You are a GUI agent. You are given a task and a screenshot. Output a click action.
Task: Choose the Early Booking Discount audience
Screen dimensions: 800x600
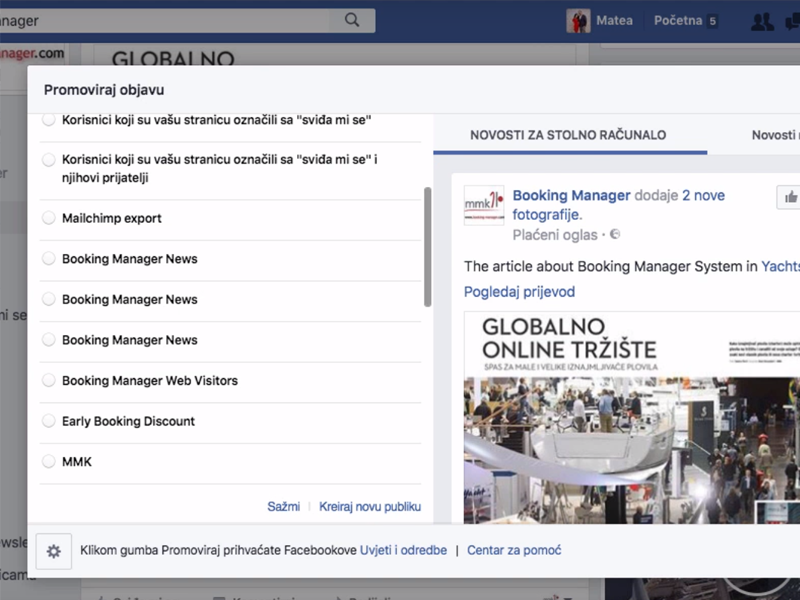(x=49, y=421)
